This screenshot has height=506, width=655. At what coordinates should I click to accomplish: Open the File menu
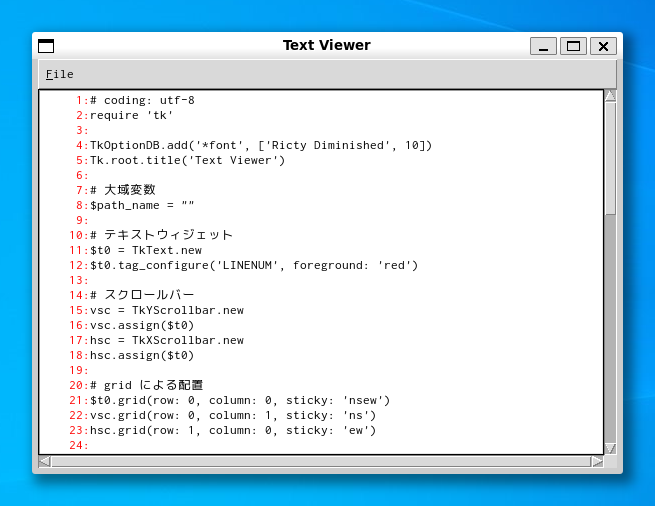(x=60, y=74)
